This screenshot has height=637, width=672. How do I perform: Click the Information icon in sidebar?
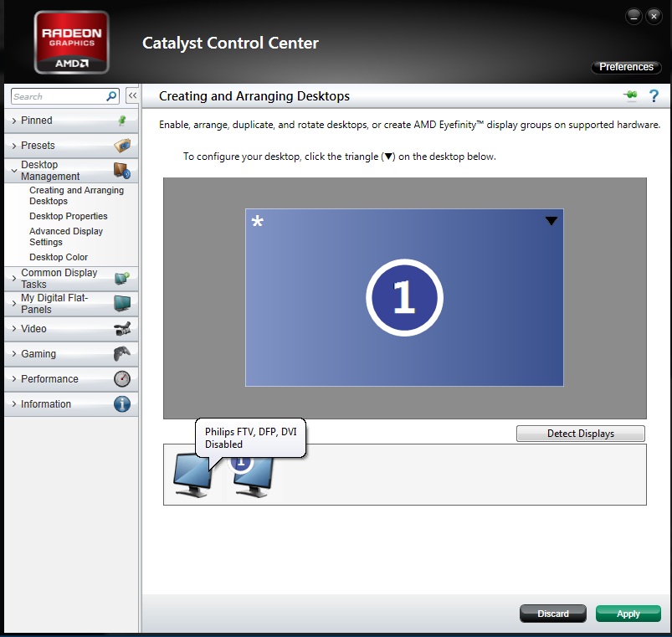coord(122,403)
